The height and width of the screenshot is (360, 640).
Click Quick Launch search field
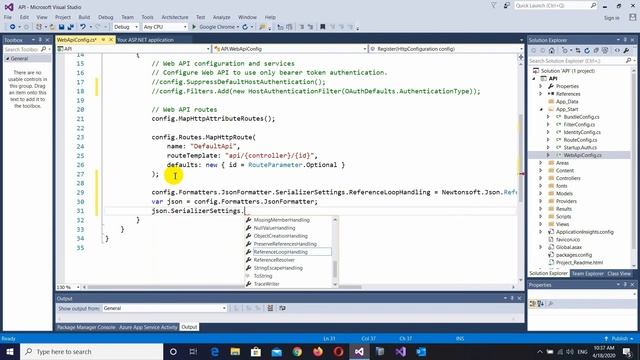tap(556, 5)
